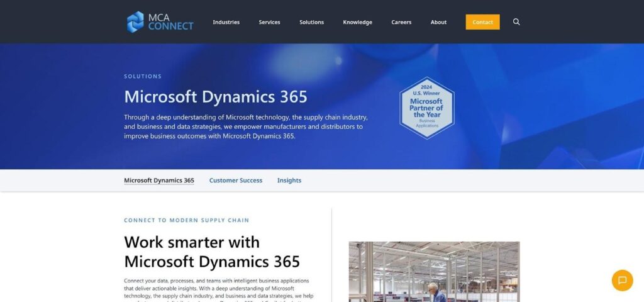Click the warehouse photo
This screenshot has width=644, height=302.
[x=434, y=272]
